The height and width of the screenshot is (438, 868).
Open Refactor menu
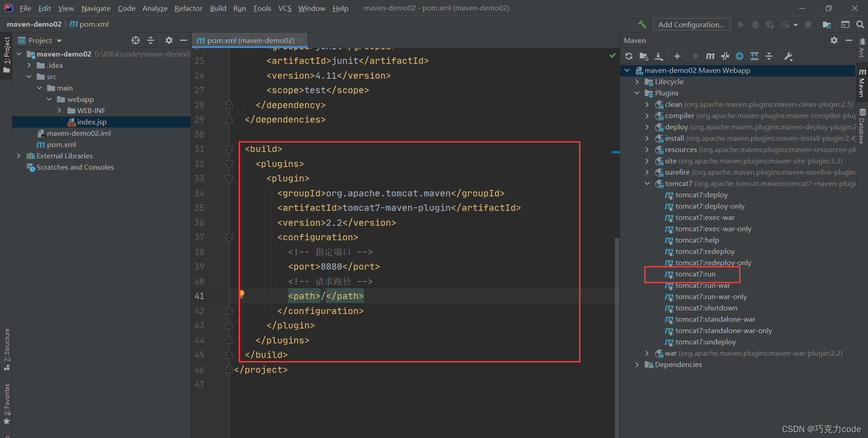click(x=188, y=8)
